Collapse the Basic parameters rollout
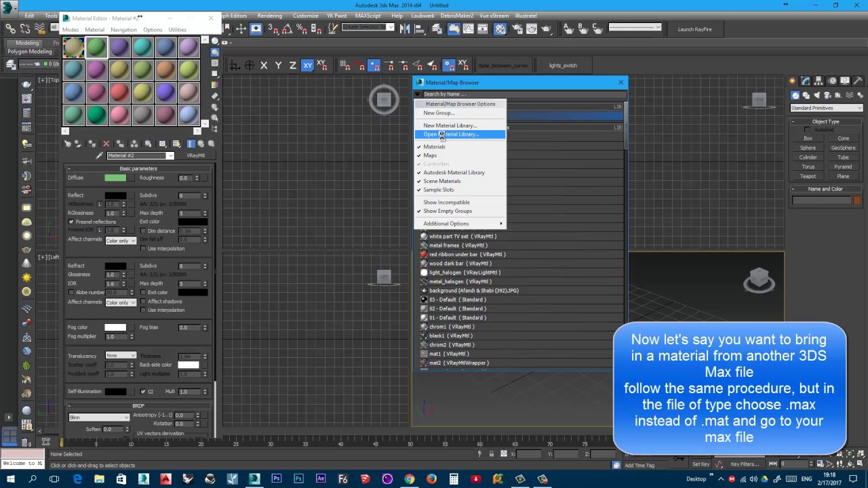 click(x=138, y=168)
